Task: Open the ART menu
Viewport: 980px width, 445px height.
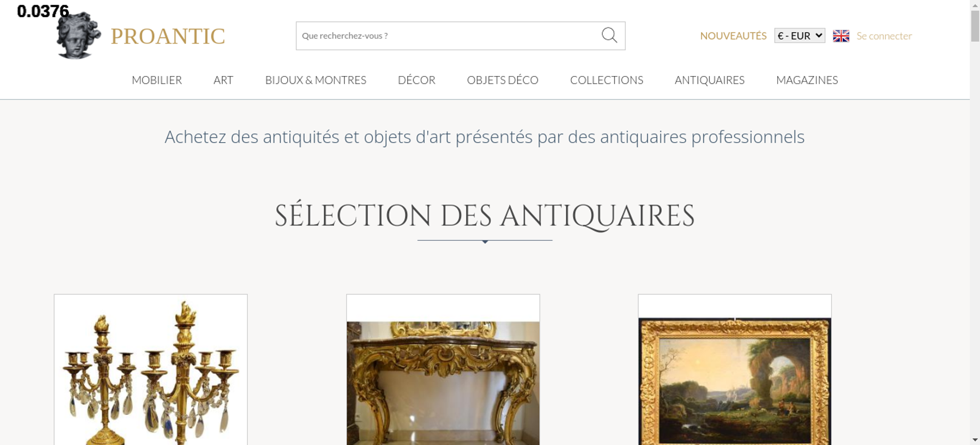Action: (x=223, y=80)
